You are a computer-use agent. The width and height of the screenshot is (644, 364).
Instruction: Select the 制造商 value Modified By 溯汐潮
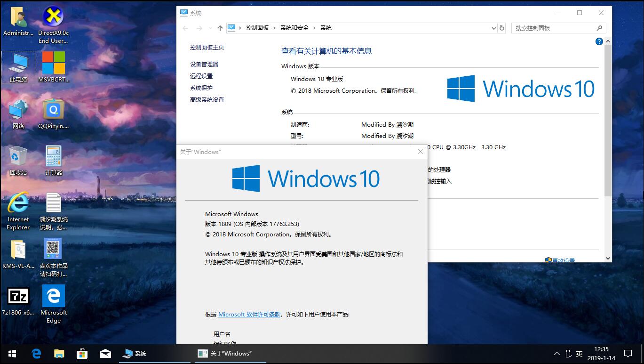coord(387,125)
